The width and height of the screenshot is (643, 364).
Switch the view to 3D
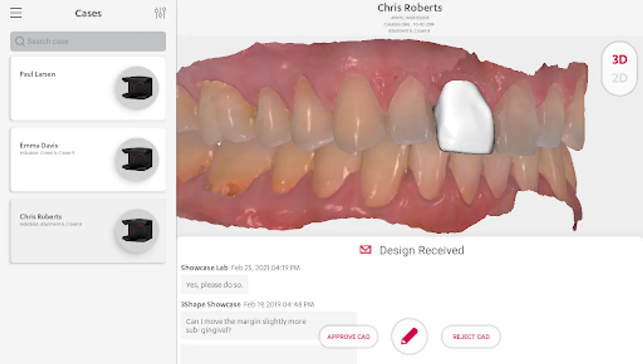pos(620,60)
